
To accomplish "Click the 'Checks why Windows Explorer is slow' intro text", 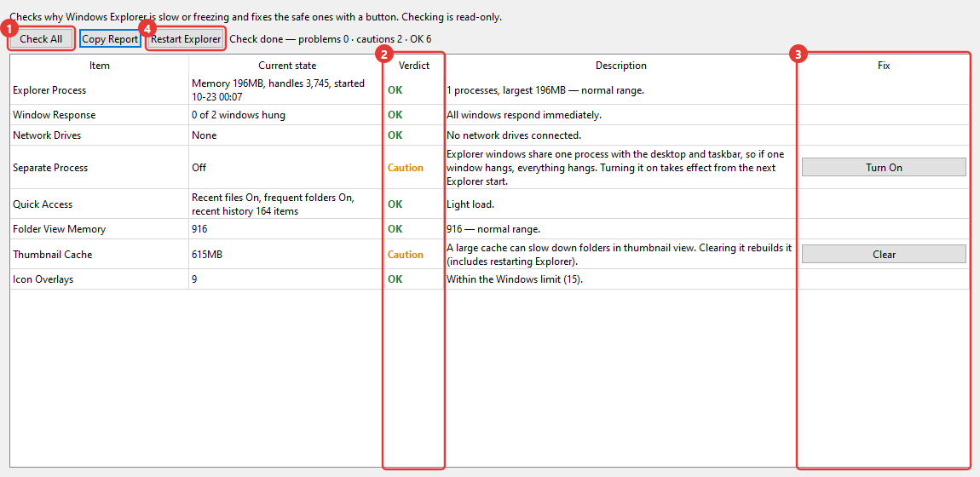I will click(256, 17).
